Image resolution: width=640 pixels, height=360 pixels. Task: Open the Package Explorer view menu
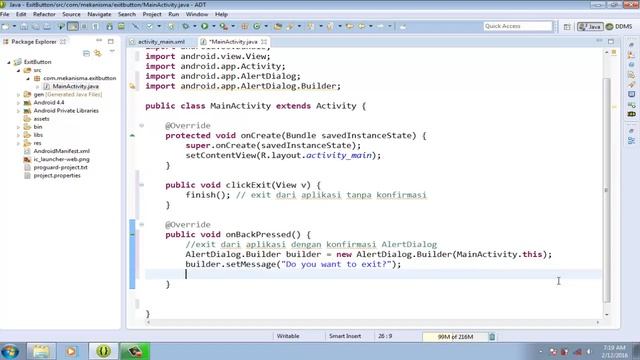pos(112,52)
